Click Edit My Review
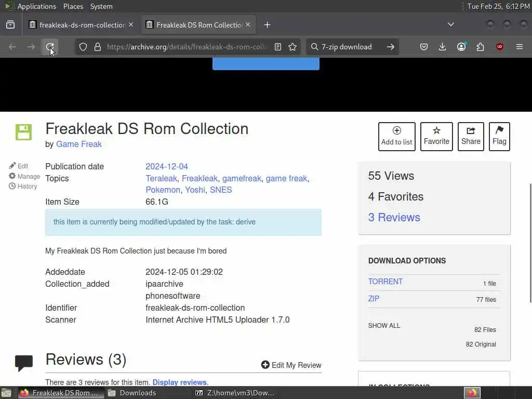532x399 pixels. coord(291,365)
